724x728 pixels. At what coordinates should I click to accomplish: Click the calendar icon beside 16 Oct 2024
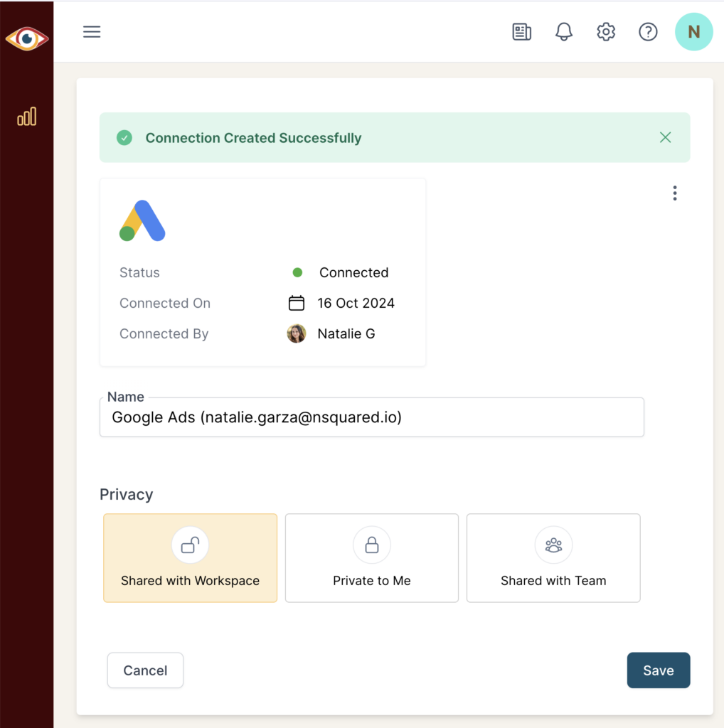point(296,304)
